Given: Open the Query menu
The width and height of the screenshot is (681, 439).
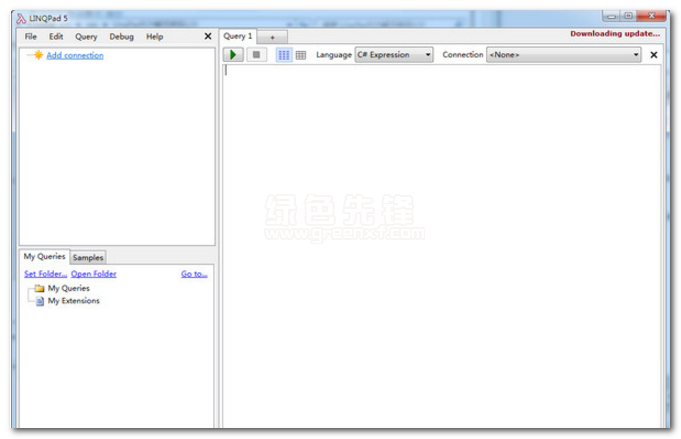Looking at the screenshot, I should (x=86, y=37).
